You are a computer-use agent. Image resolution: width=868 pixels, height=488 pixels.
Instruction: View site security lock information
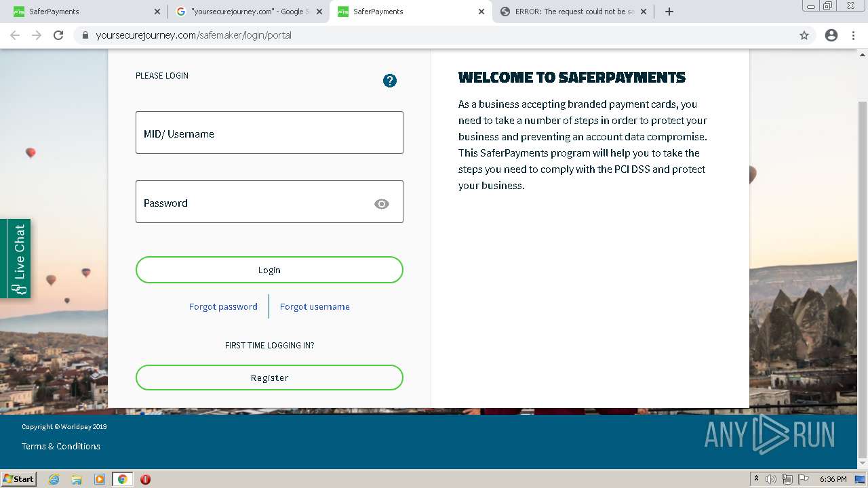click(x=85, y=35)
